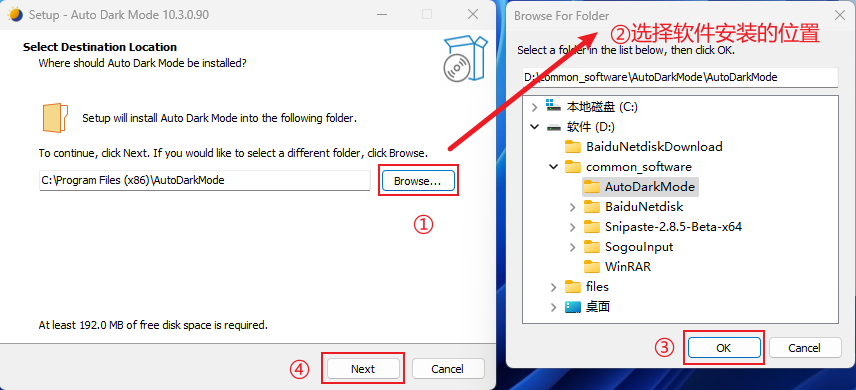Screen dimensions: 856x390
Task: Select the common_software tree label
Action: (x=639, y=167)
